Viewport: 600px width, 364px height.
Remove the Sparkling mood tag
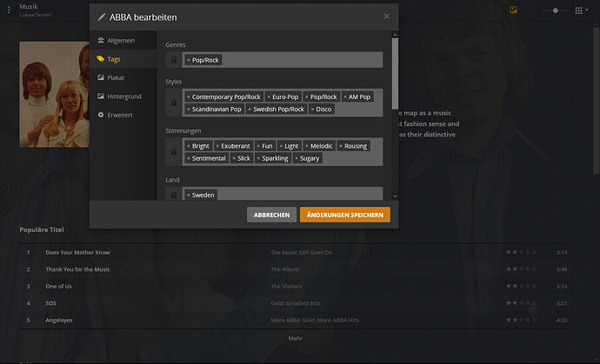click(258, 158)
